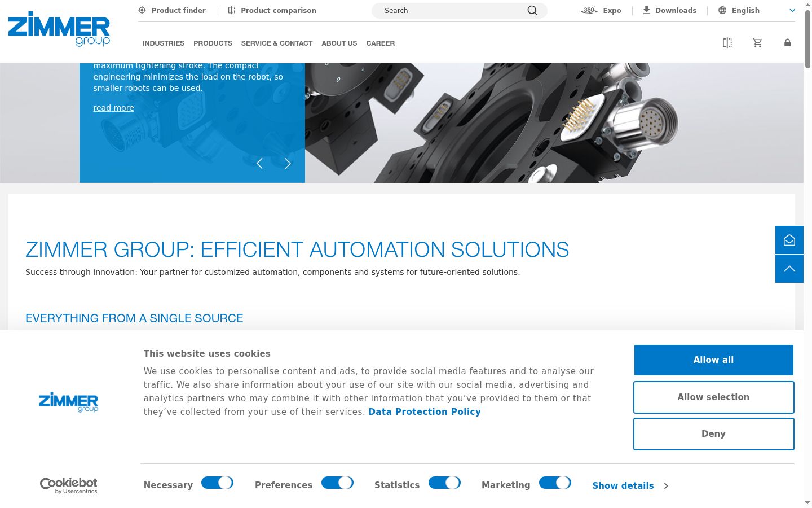Click the Zimmer logo in cookie banner
Image resolution: width=812 pixels, height=508 pixels.
(68, 402)
